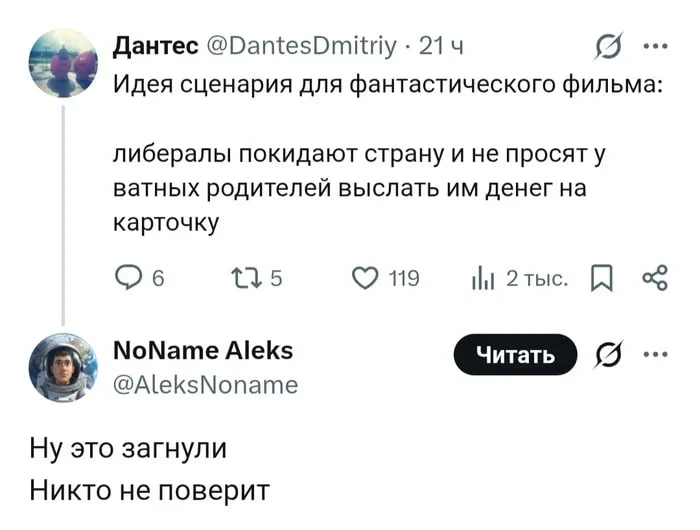Screen dimensions: 700x530
Task: Open more options on NoName Aleks reply
Action: (655, 354)
